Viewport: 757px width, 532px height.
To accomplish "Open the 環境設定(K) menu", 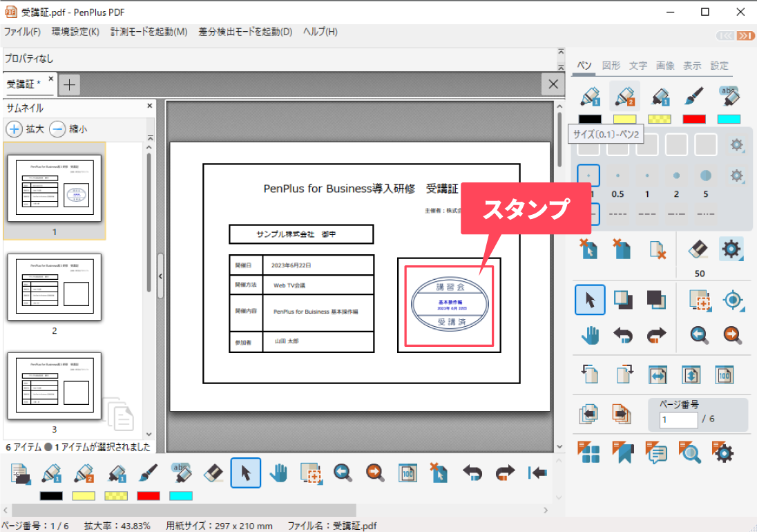I will [75, 32].
